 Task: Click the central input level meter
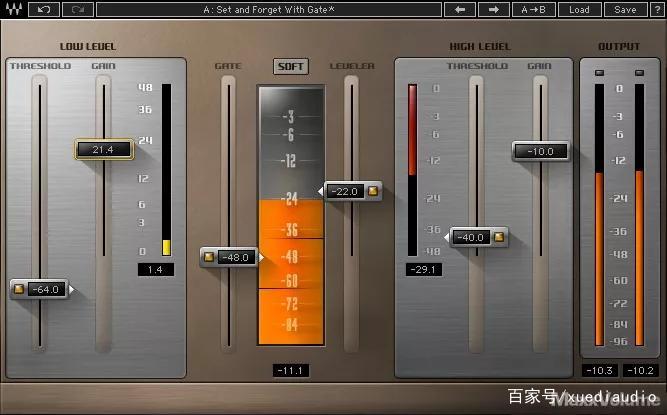[291, 215]
